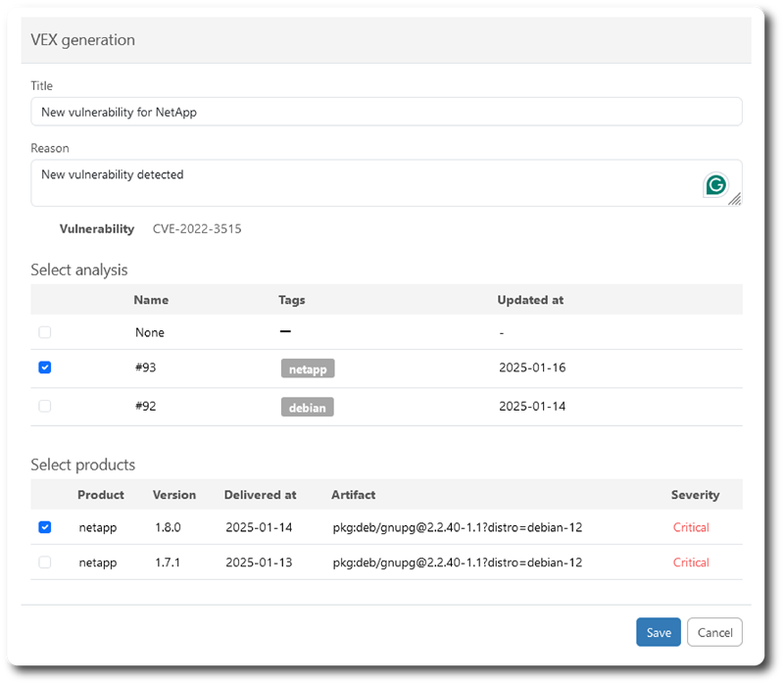This screenshot has width=784, height=685.
Task: Click the Select analysis heading
Action: pos(79,270)
